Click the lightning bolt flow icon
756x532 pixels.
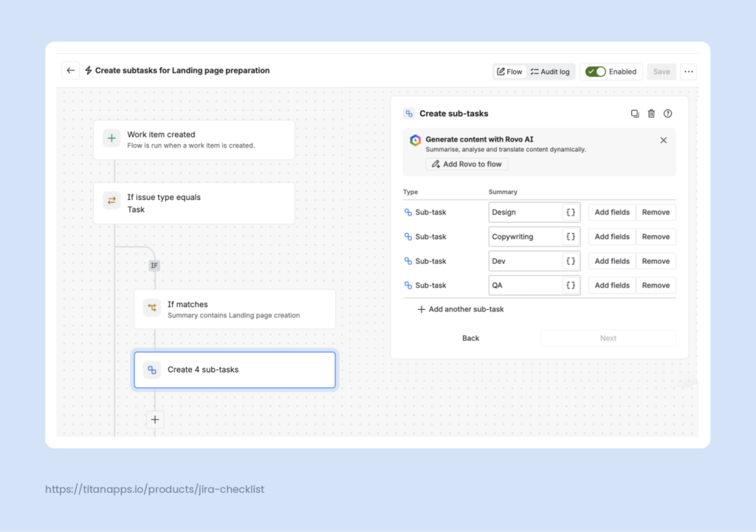(89, 70)
